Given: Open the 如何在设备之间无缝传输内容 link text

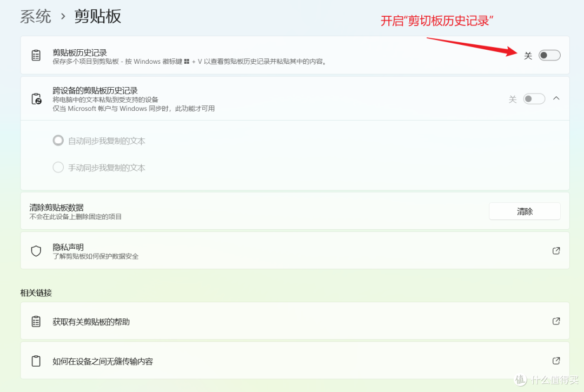Looking at the screenshot, I should 103,361.
